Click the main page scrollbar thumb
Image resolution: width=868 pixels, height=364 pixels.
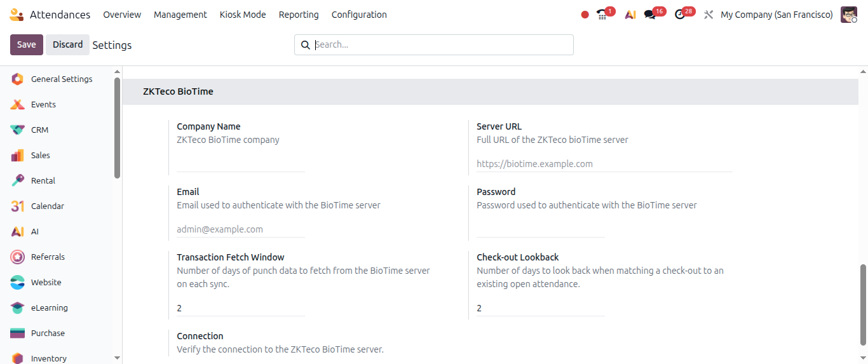point(863,305)
